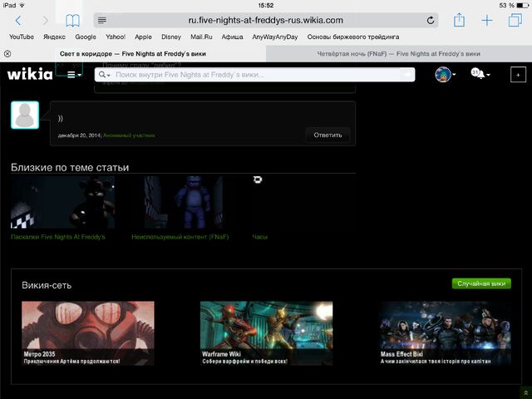Click the Близкие по теме статьи heading
This screenshot has height=399, width=532.
point(70,167)
